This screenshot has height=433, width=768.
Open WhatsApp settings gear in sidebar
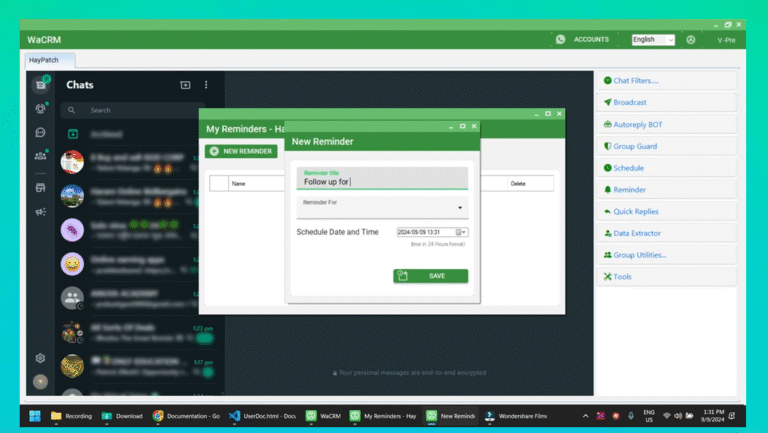[x=40, y=358]
